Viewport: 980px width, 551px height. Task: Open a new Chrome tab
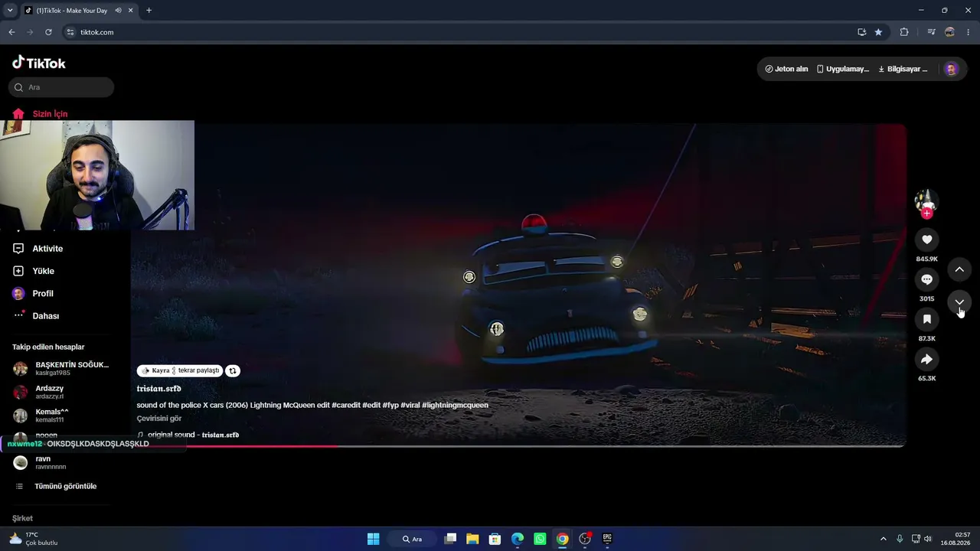149,11
